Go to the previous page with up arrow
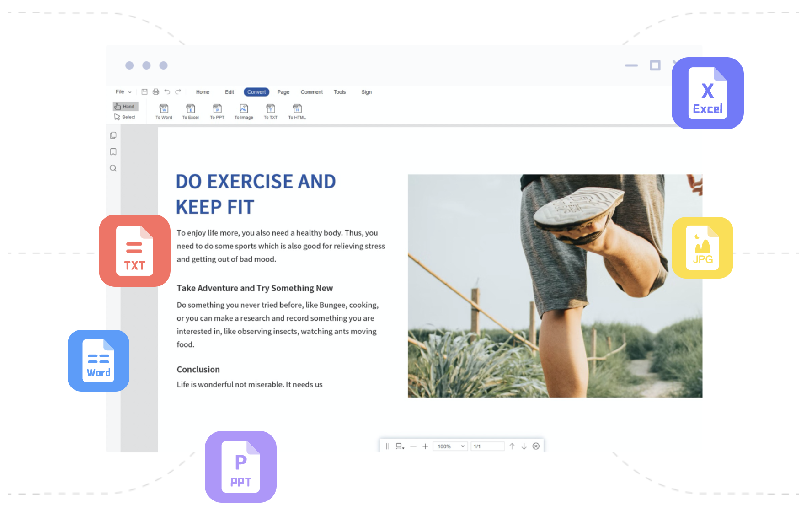This screenshot has height=516, width=812. pyautogui.click(x=512, y=446)
